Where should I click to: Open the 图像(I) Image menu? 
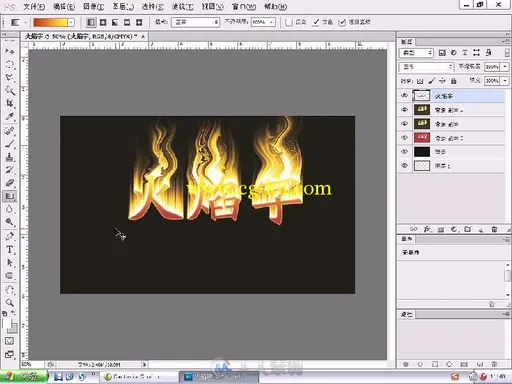tap(94, 7)
